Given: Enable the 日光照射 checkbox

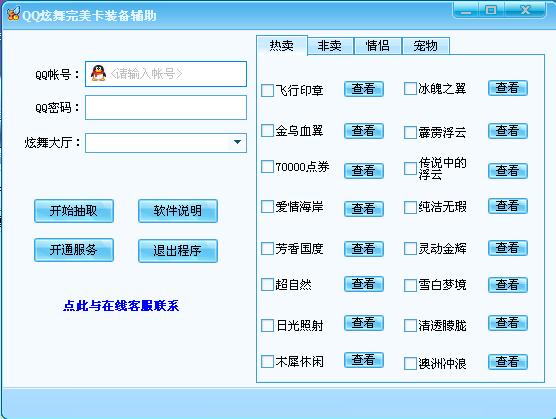Looking at the screenshot, I should pyautogui.click(x=267, y=325).
